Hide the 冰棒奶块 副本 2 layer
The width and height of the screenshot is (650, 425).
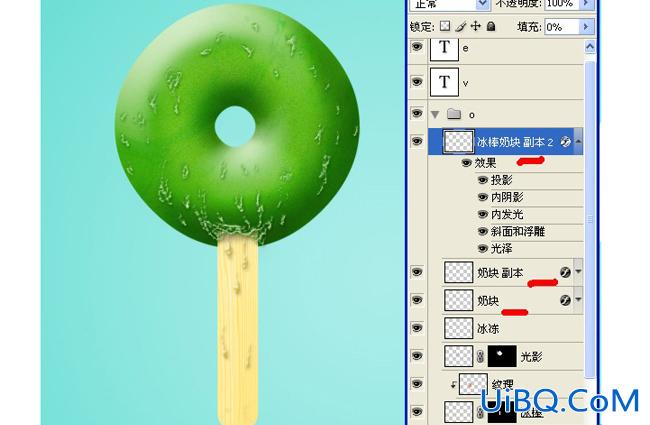pyautogui.click(x=417, y=141)
